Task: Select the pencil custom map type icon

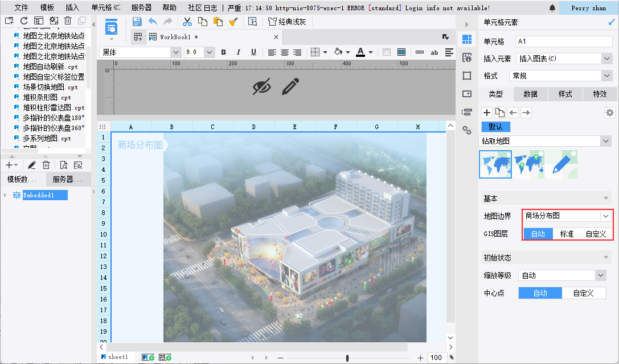Action: tap(561, 164)
